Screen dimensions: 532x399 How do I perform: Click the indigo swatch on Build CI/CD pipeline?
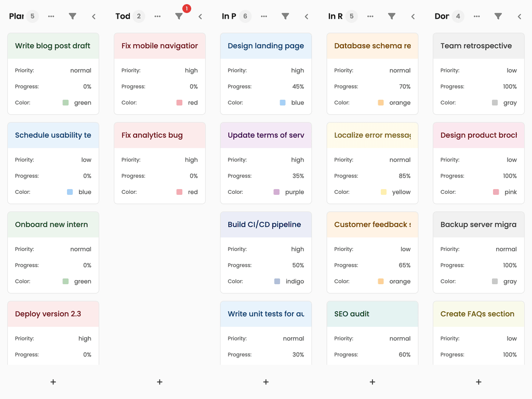[x=277, y=281]
